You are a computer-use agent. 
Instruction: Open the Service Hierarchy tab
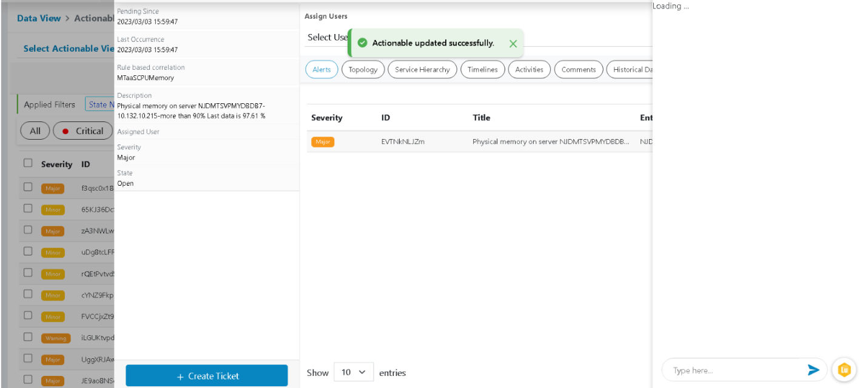point(422,70)
